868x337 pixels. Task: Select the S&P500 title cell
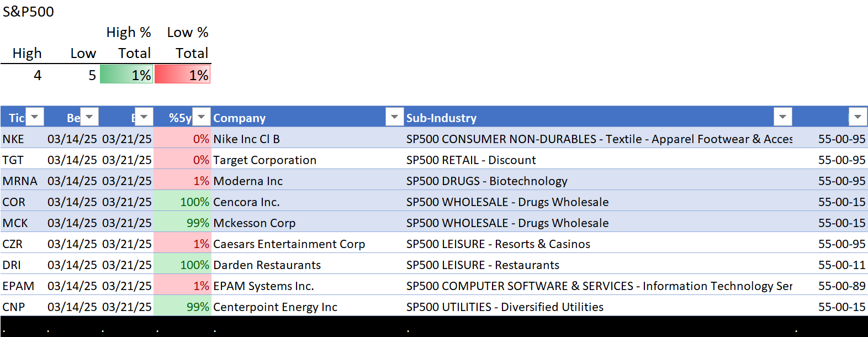point(28,12)
